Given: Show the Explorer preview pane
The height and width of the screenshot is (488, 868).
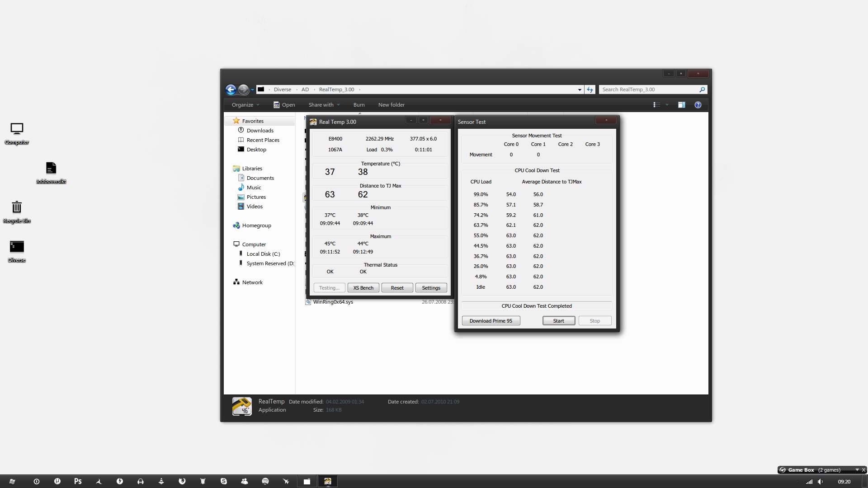Looking at the screenshot, I should [681, 105].
